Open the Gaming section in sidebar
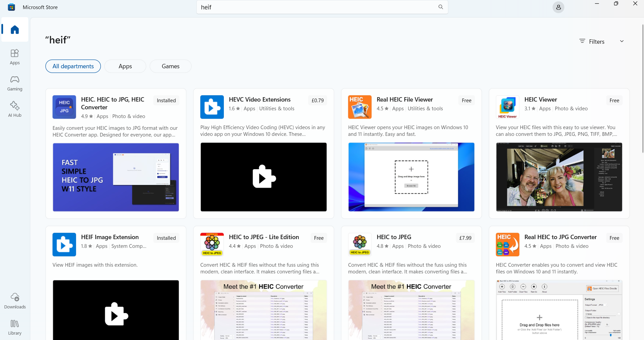This screenshot has width=644, height=340. click(x=15, y=83)
